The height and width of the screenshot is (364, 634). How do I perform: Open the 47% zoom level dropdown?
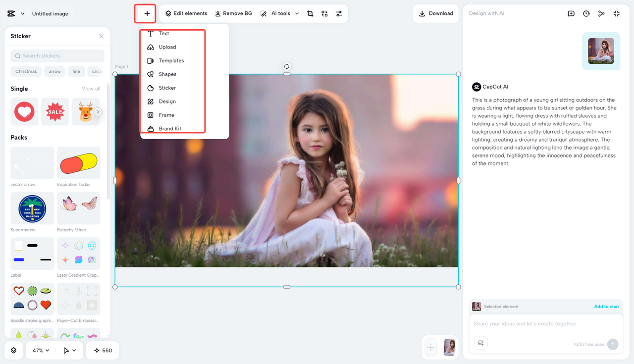click(40, 350)
